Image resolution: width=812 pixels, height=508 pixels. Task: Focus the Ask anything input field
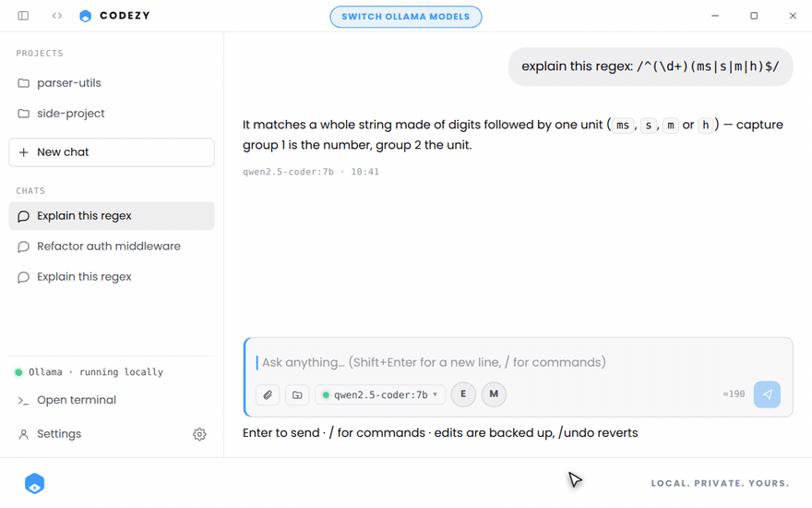518,362
